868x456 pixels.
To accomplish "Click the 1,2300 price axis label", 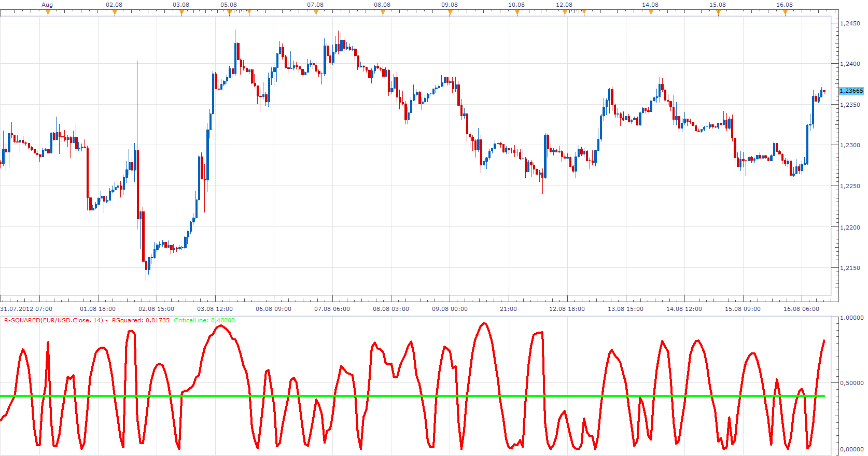I will (850, 145).
